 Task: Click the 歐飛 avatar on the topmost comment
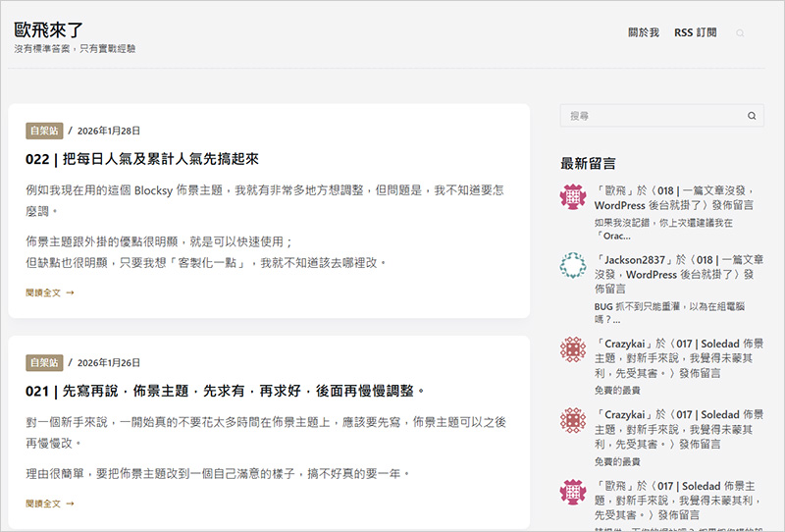573,196
